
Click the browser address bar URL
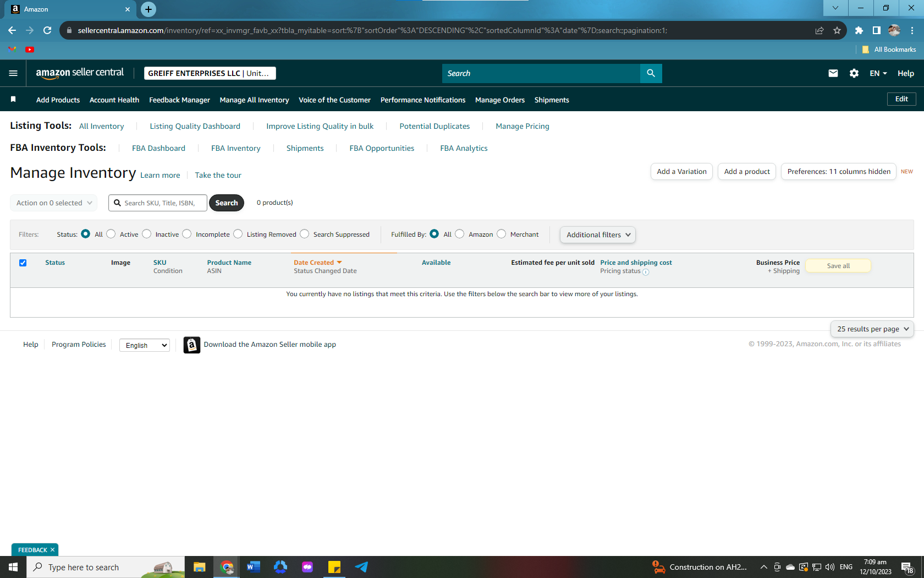pyautogui.click(x=372, y=30)
